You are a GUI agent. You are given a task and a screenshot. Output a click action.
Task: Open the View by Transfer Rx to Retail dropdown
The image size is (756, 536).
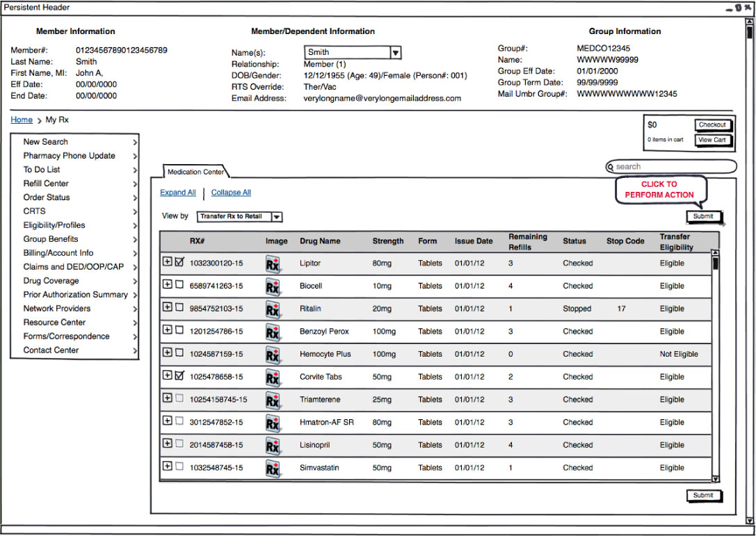click(x=240, y=217)
